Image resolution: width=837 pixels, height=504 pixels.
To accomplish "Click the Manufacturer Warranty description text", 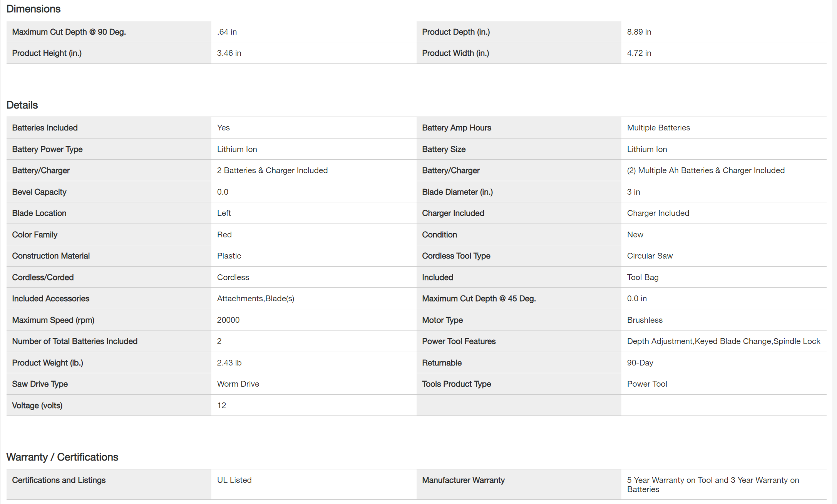I will pos(713,484).
